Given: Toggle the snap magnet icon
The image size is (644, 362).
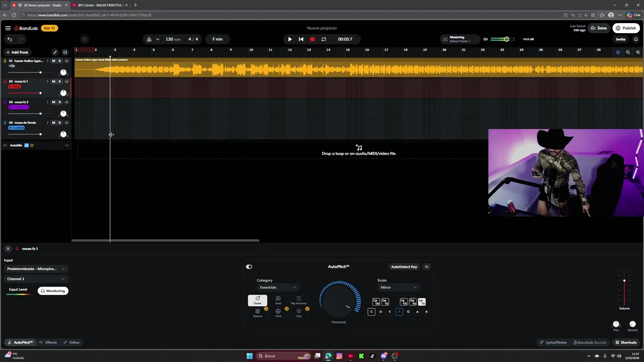Looking at the screenshot, I should 618,52.
